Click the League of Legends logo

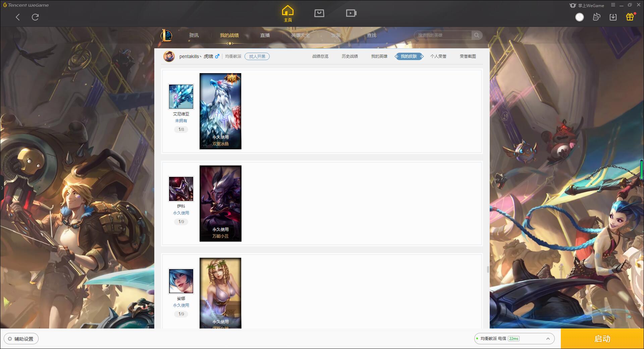pyautogui.click(x=167, y=35)
